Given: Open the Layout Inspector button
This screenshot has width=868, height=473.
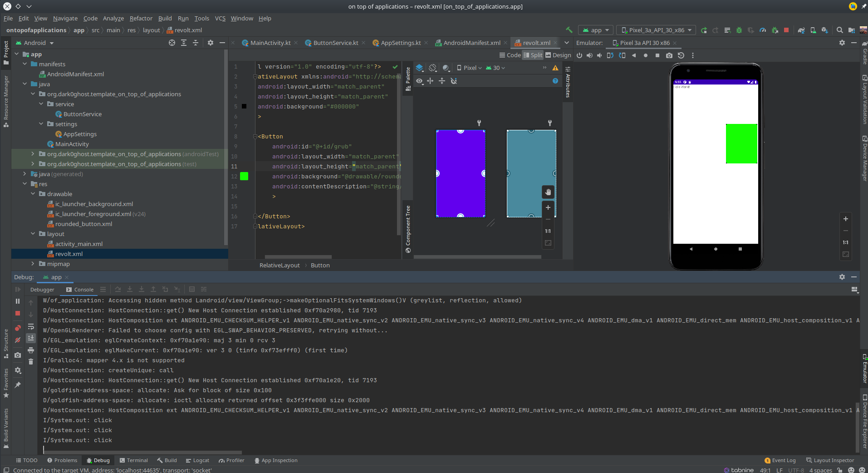Looking at the screenshot, I should pos(830,460).
